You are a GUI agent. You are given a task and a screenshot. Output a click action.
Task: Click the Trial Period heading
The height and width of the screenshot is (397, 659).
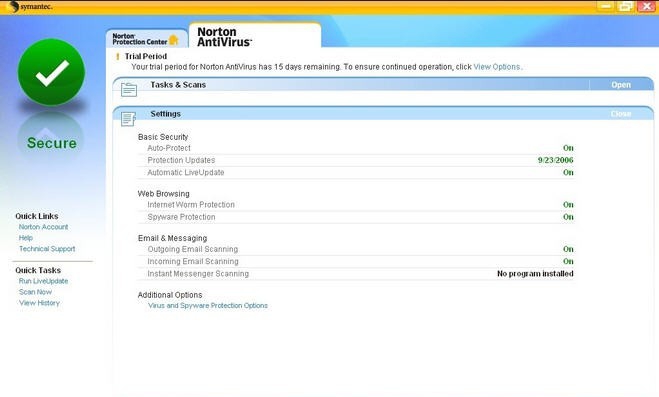[x=146, y=56]
